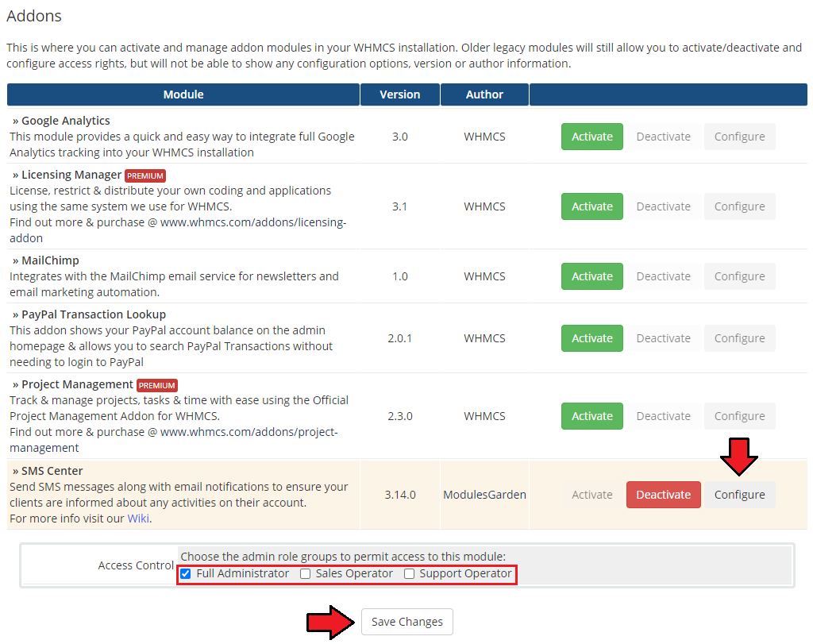
Task: Select the Licensing Manager module title
Action: click(x=71, y=175)
